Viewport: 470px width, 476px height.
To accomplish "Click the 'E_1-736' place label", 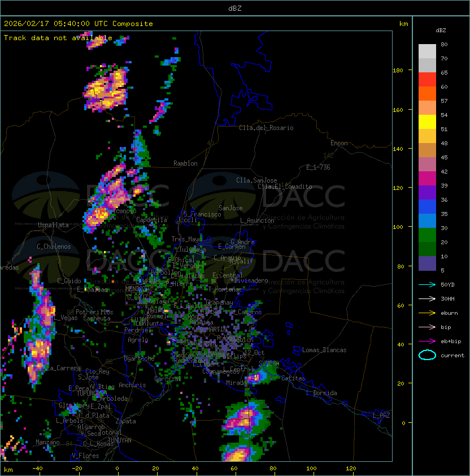I will pos(318,167).
